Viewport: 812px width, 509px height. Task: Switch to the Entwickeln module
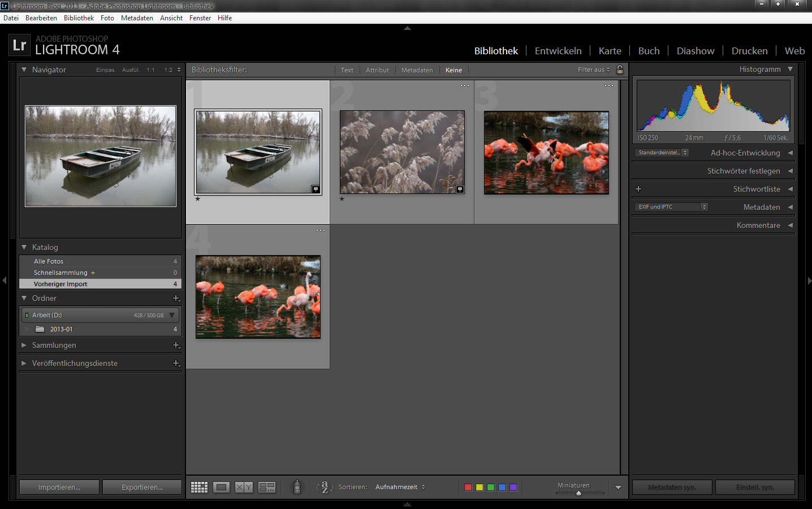pos(558,51)
